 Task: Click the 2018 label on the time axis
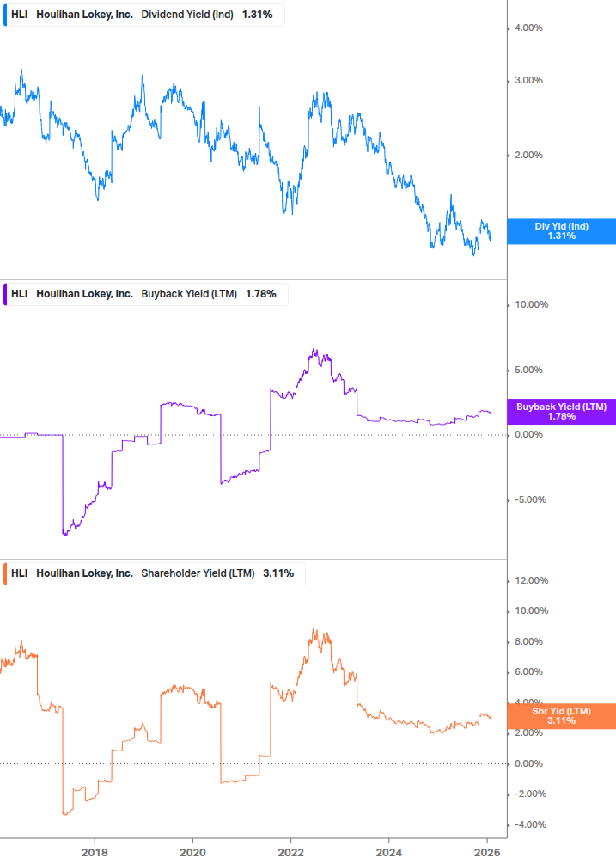tap(95, 853)
